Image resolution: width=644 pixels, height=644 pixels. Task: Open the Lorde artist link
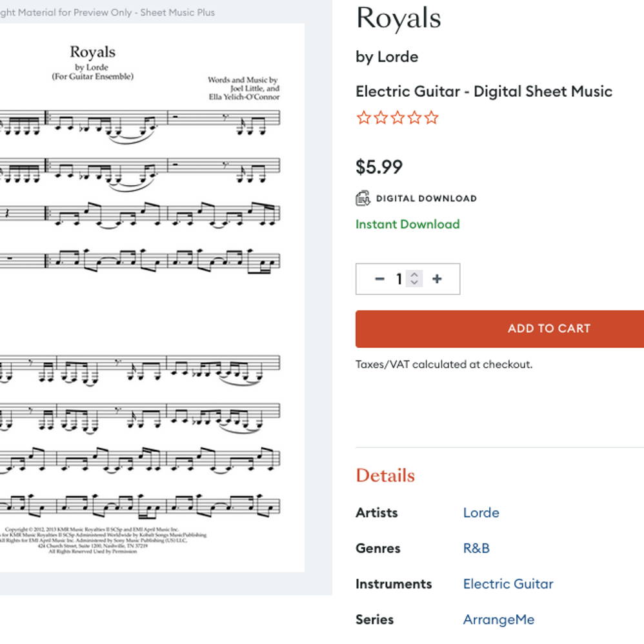481,512
